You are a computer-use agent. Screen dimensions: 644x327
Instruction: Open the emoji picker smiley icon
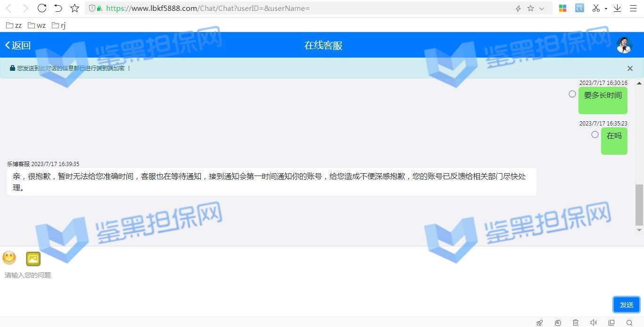coord(9,258)
